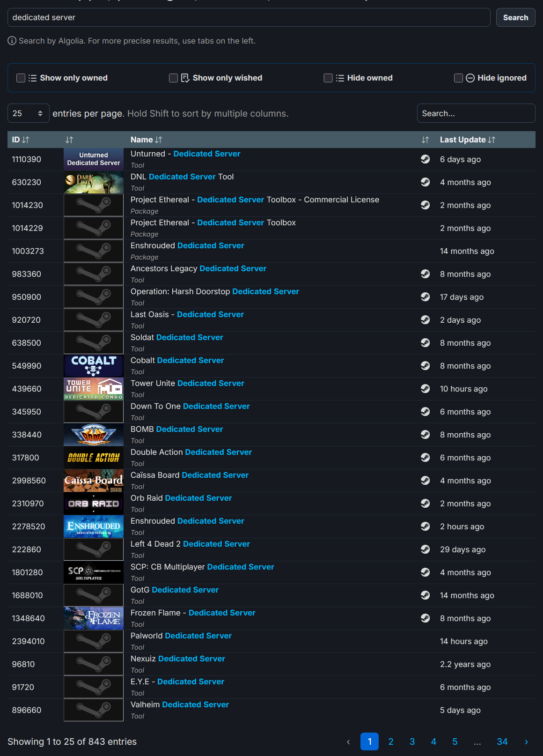Sort table by ID column
This screenshot has height=756, width=543.
coord(21,140)
